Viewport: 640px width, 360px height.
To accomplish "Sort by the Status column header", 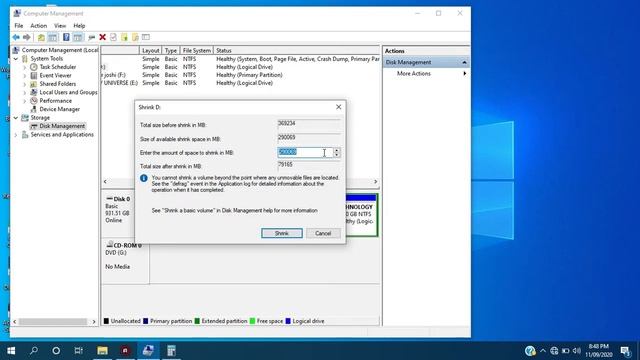I will (296, 51).
